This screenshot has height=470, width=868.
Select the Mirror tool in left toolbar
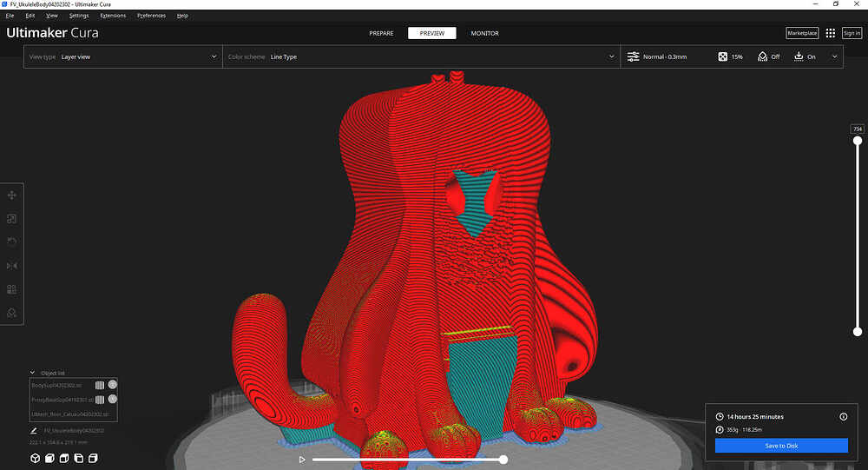11,266
